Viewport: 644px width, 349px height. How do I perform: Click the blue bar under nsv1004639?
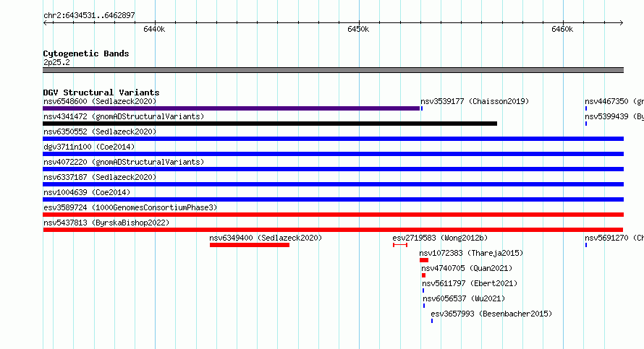(333, 199)
